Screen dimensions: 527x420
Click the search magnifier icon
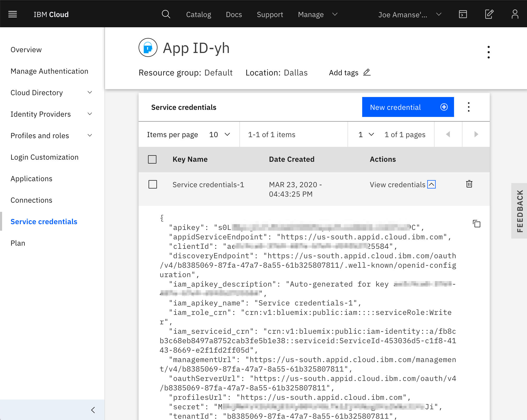(166, 14)
